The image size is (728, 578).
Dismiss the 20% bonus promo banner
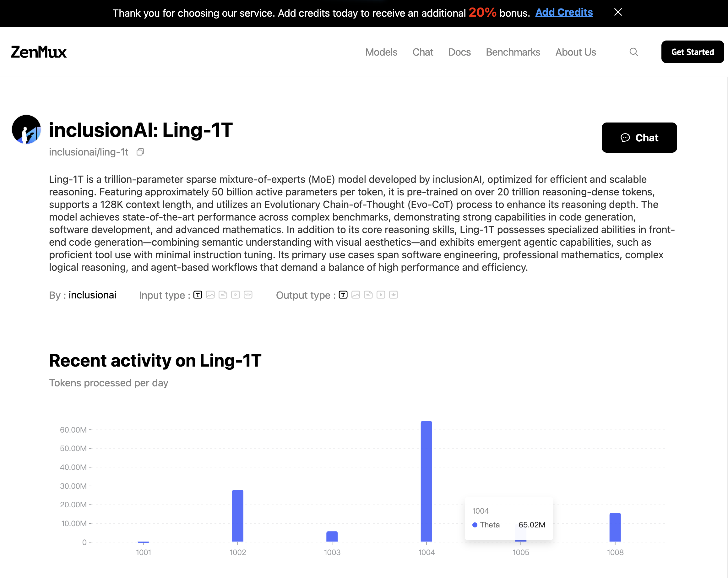618,12
